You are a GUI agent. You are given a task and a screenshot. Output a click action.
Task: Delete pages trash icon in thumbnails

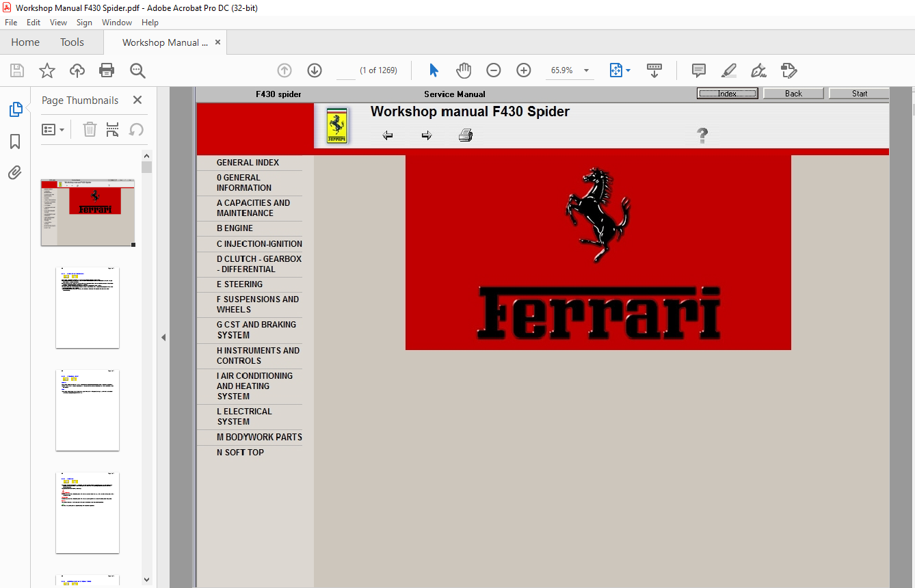point(90,129)
